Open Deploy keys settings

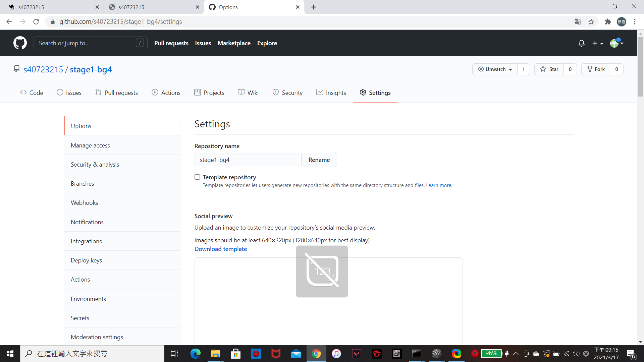point(122,260)
